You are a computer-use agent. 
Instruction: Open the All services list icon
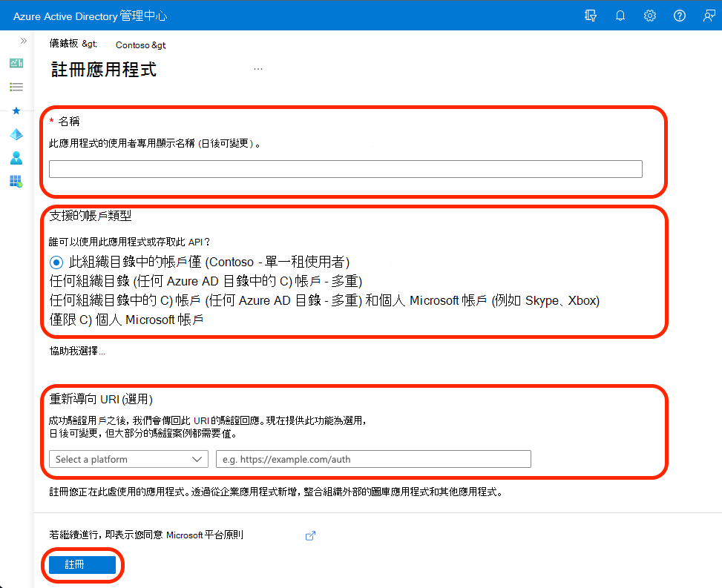(x=16, y=87)
